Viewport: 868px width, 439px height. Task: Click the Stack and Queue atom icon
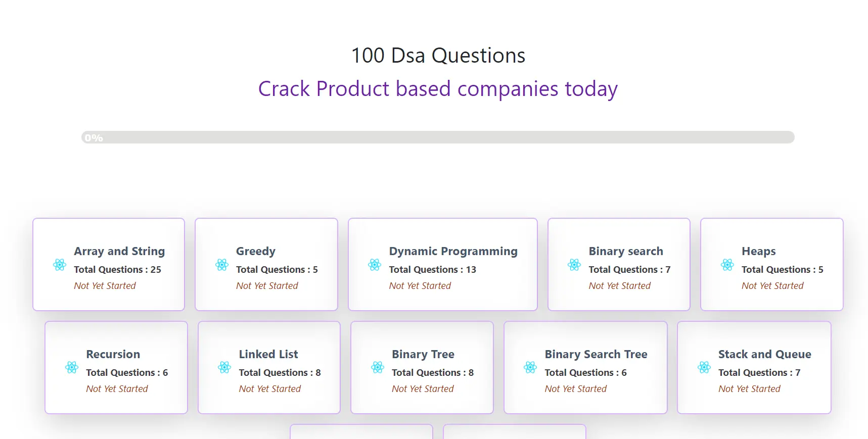click(704, 368)
